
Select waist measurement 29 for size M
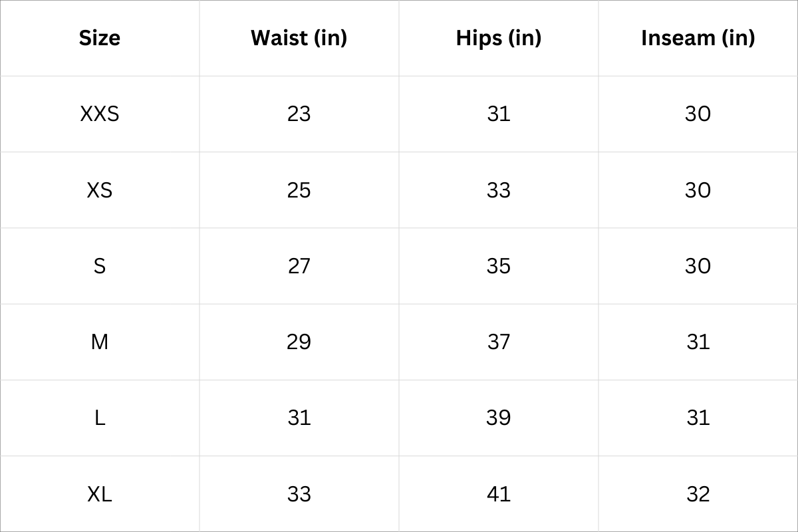tap(299, 342)
